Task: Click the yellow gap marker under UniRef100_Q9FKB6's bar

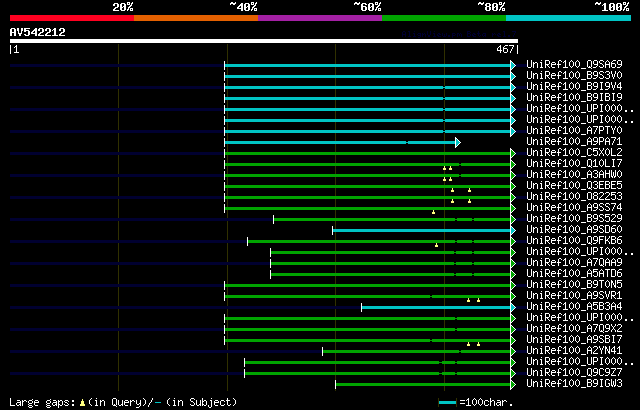Action: click(436, 245)
